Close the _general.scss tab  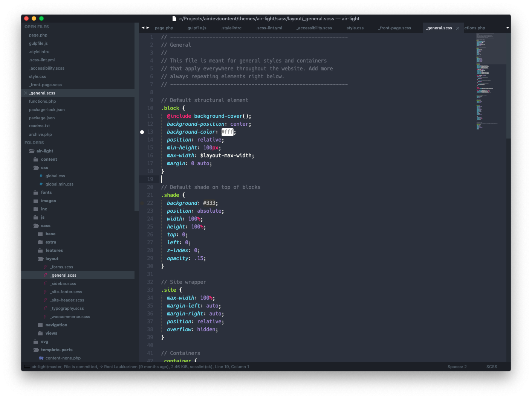coord(458,28)
